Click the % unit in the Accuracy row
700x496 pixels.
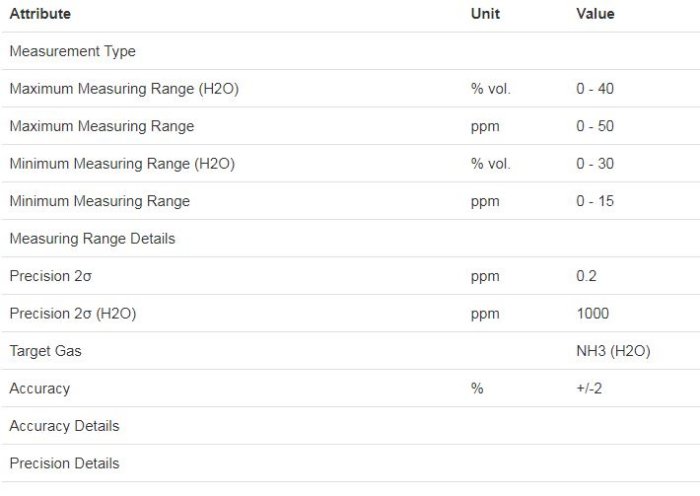pos(477,389)
